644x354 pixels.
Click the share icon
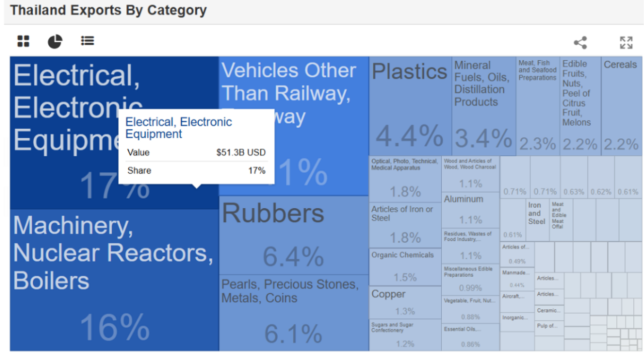click(580, 43)
